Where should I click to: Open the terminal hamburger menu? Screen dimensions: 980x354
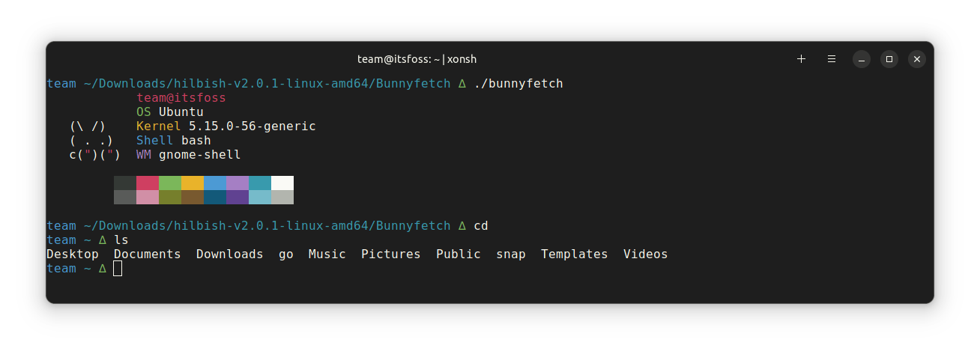coord(832,58)
